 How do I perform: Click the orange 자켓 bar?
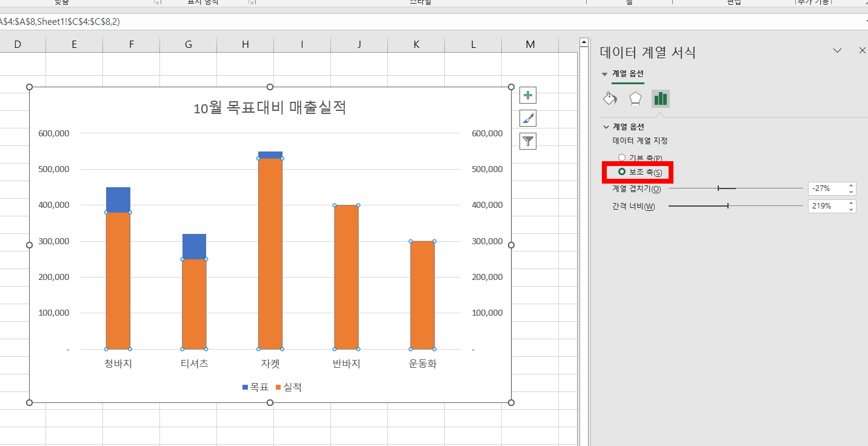pyautogui.click(x=270, y=254)
